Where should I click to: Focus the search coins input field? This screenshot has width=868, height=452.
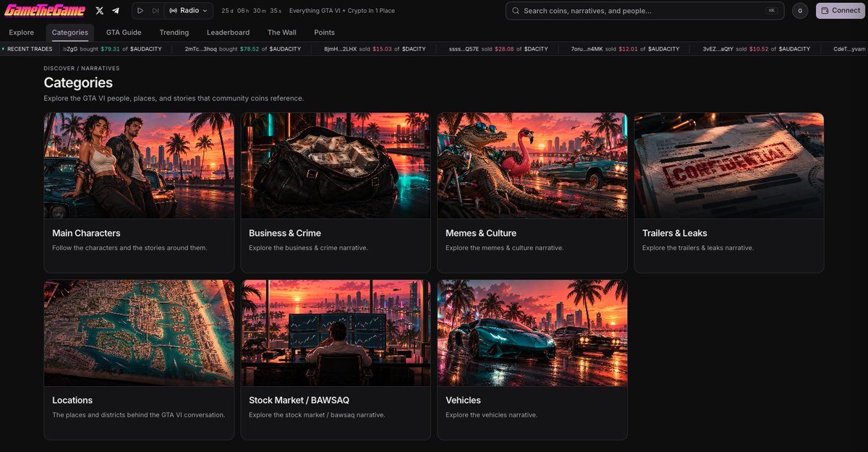click(644, 11)
